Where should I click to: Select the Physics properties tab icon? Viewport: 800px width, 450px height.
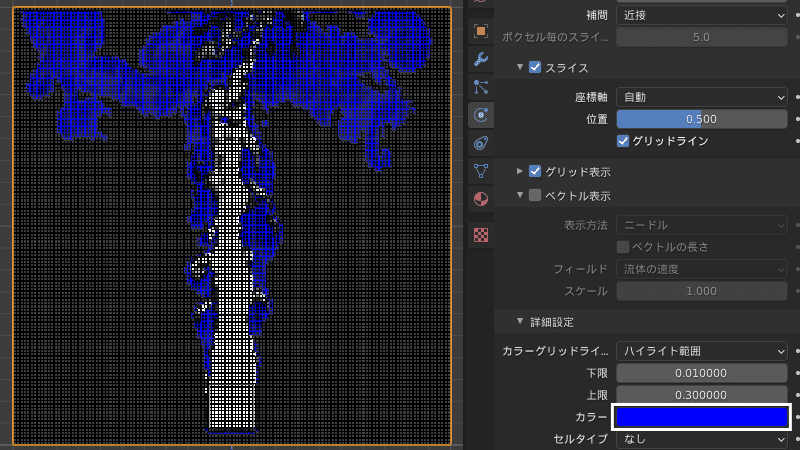481,115
